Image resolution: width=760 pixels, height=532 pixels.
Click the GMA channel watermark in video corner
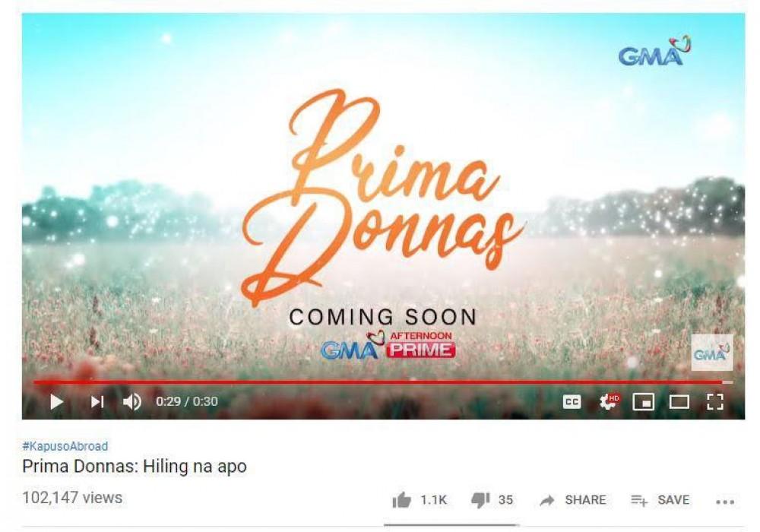pyautogui.click(x=712, y=353)
